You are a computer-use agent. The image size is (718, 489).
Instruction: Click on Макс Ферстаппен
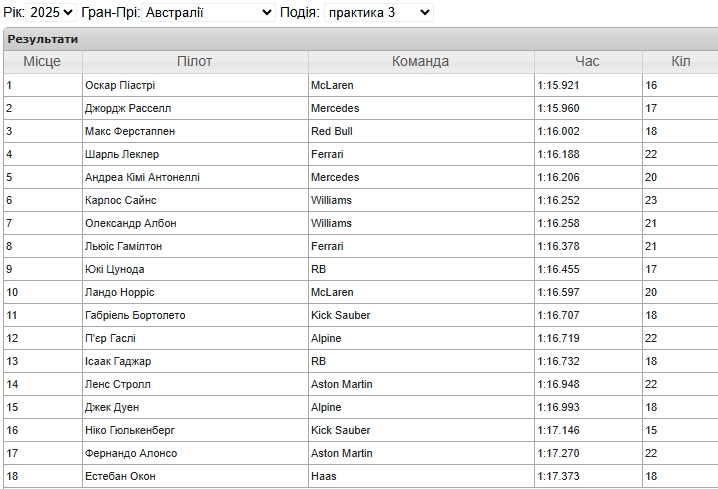[130, 131]
